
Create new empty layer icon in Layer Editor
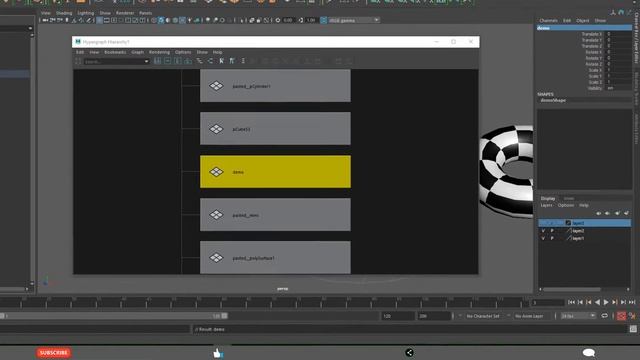tap(617, 213)
